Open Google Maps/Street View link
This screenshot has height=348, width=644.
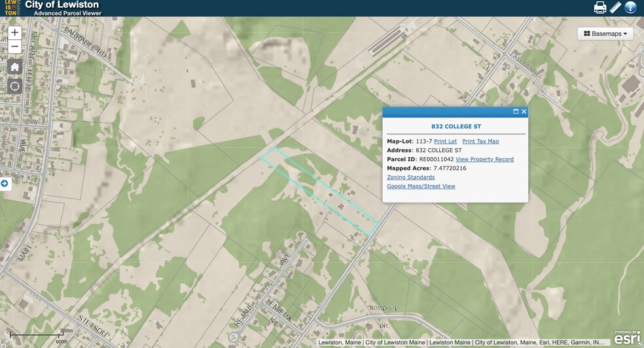click(x=421, y=186)
